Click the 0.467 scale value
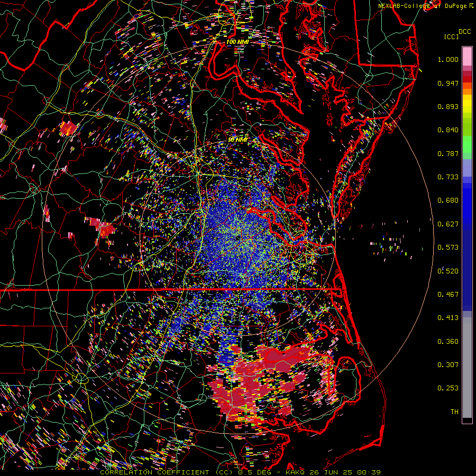476x476 pixels. (448, 295)
